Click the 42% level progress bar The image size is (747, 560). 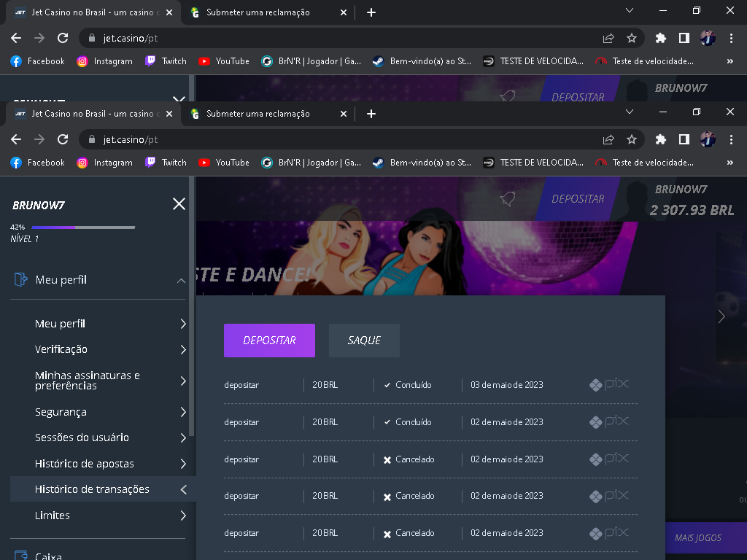[82, 227]
